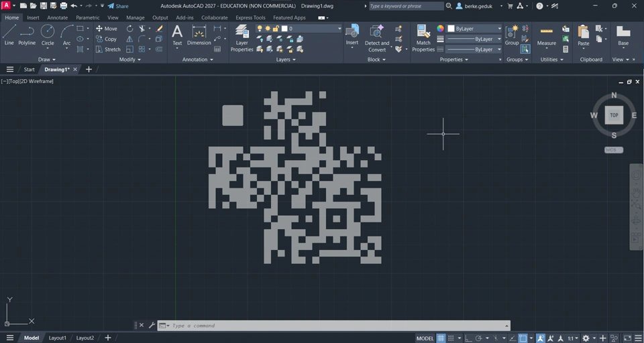
Task: Start the Measure utility
Action: pos(546,36)
